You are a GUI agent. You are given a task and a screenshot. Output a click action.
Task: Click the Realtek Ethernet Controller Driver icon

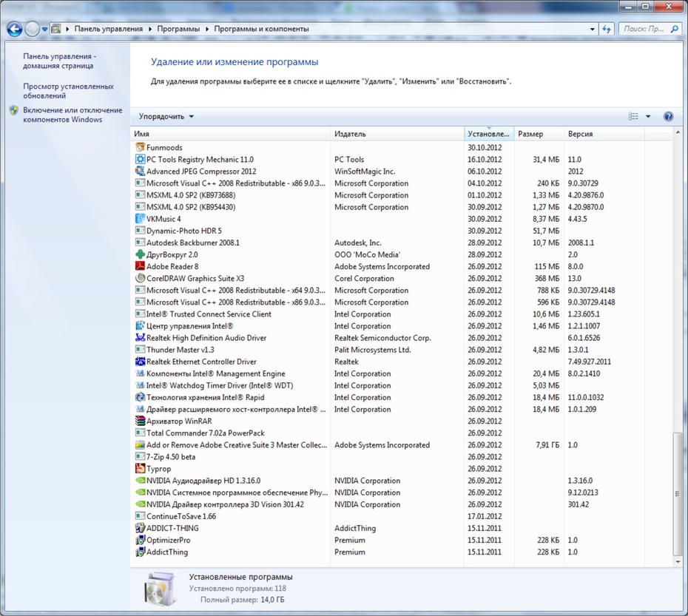(x=140, y=362)
